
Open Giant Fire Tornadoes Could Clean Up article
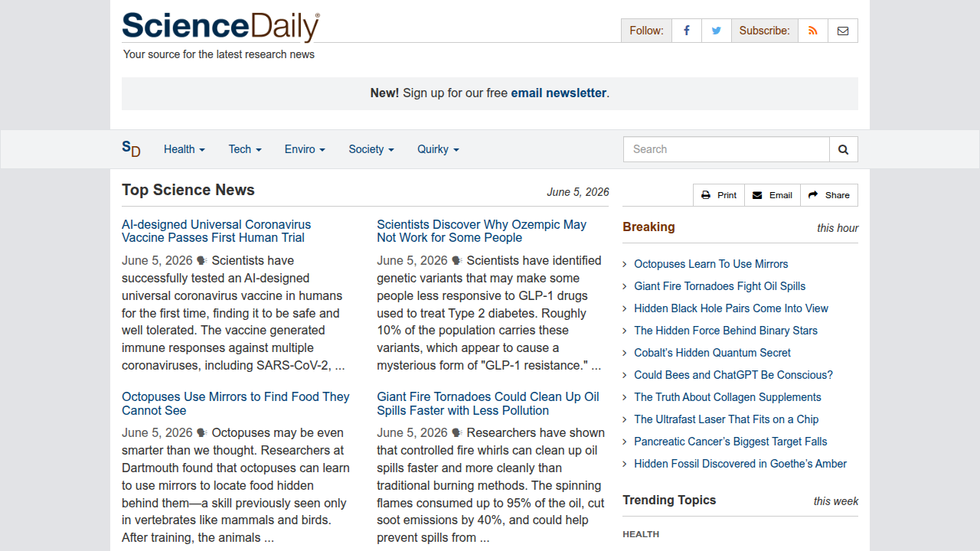tap(488, 403)
